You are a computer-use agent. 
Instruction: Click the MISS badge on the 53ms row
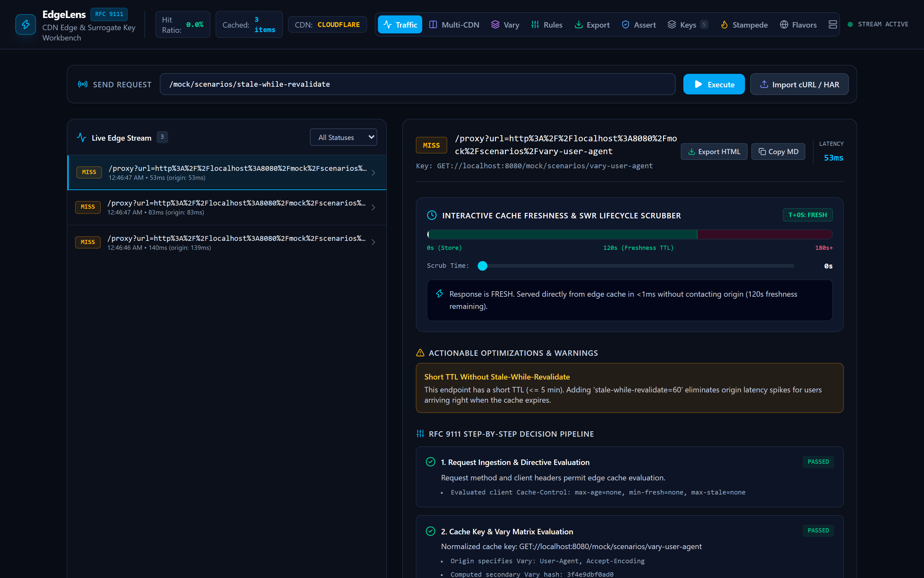tap(89, 172)
